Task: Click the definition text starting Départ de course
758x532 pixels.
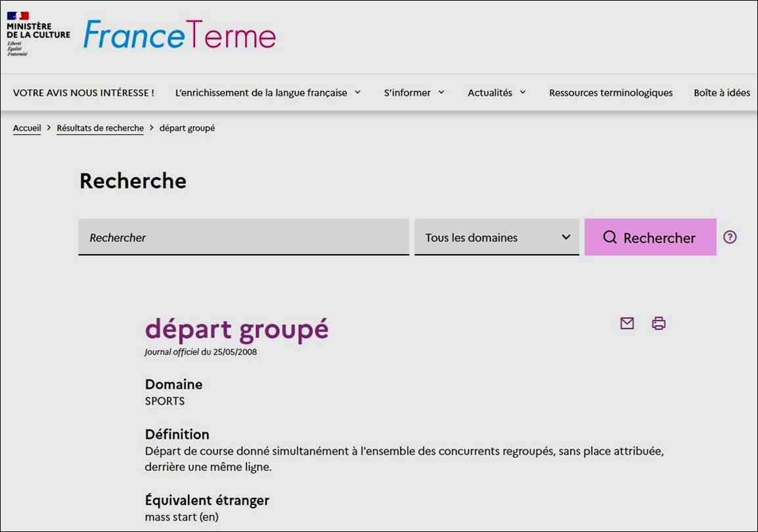Action: tap(404, 459)
